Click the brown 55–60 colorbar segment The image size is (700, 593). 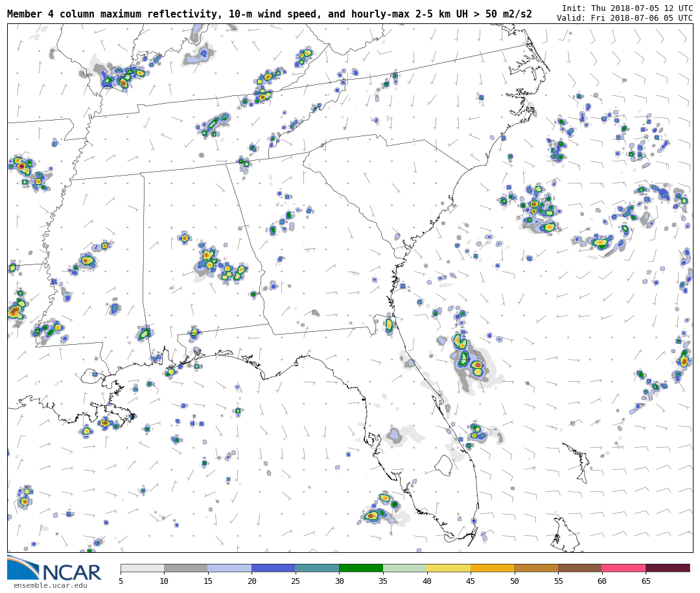pos(579,568)
